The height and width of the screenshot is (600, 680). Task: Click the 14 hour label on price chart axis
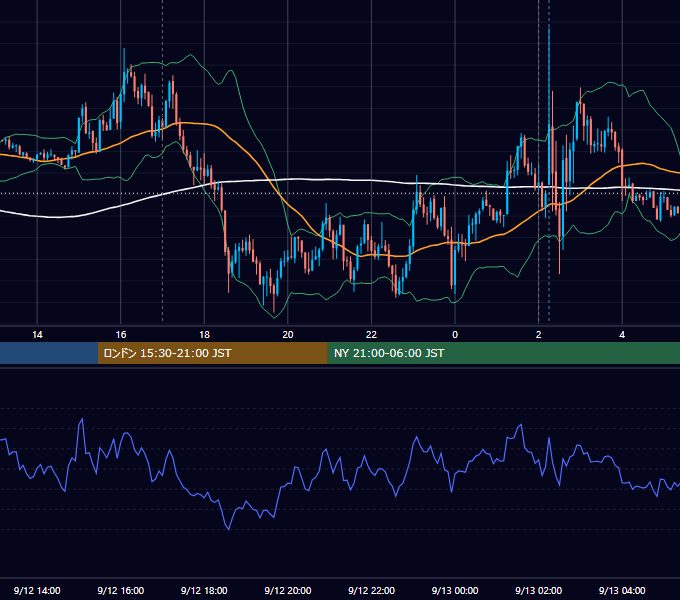pos(37,334)
